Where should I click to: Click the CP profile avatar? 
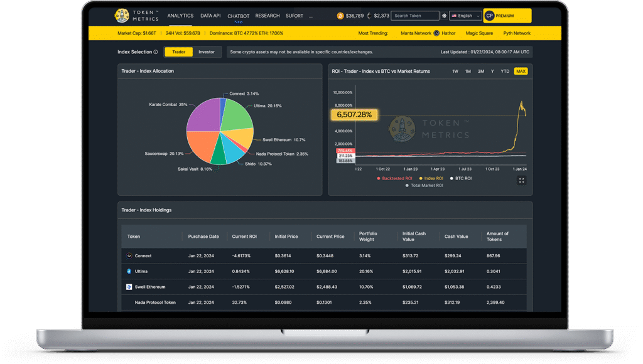tap(489, 16)
